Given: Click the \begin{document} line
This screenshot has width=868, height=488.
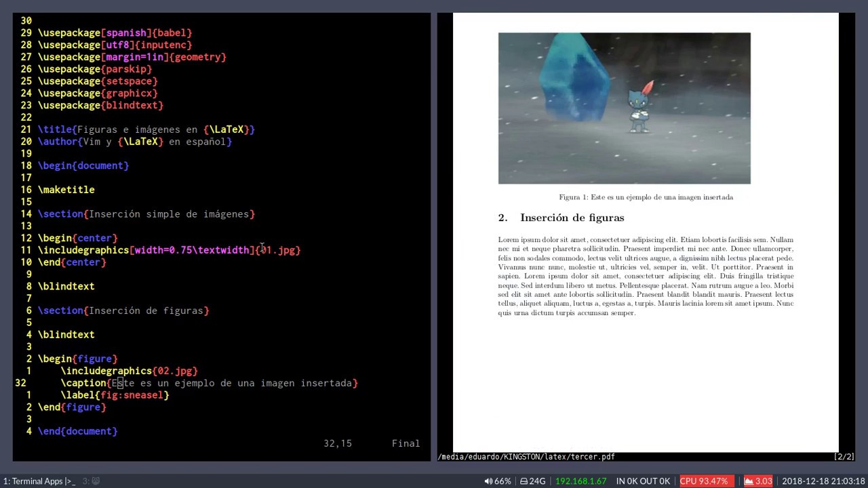Looking at the screenshot, I should coord(83,165).
